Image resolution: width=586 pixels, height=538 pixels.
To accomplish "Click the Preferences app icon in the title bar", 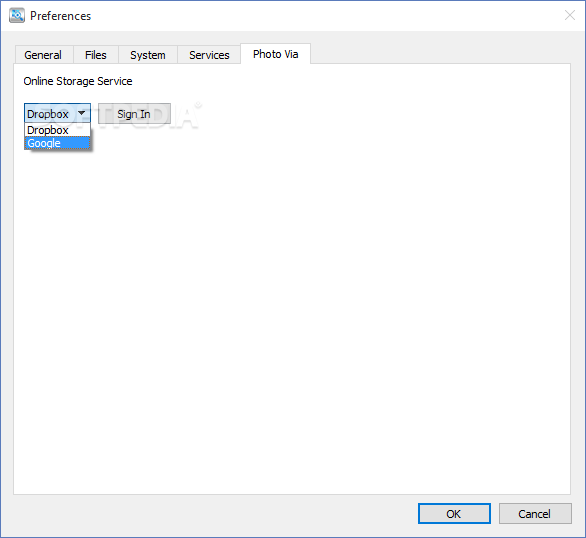I will pyautogui.click(x=17, y=15).
